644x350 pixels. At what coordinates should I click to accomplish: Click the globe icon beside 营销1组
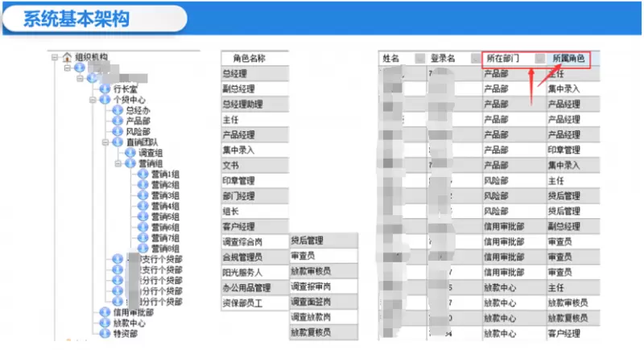[143, 174]
